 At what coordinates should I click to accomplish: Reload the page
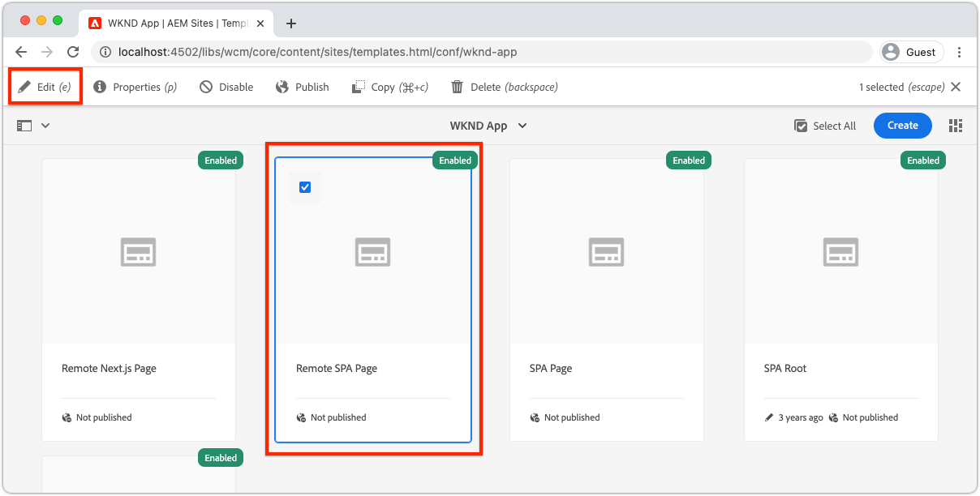(x=73, y=52)
